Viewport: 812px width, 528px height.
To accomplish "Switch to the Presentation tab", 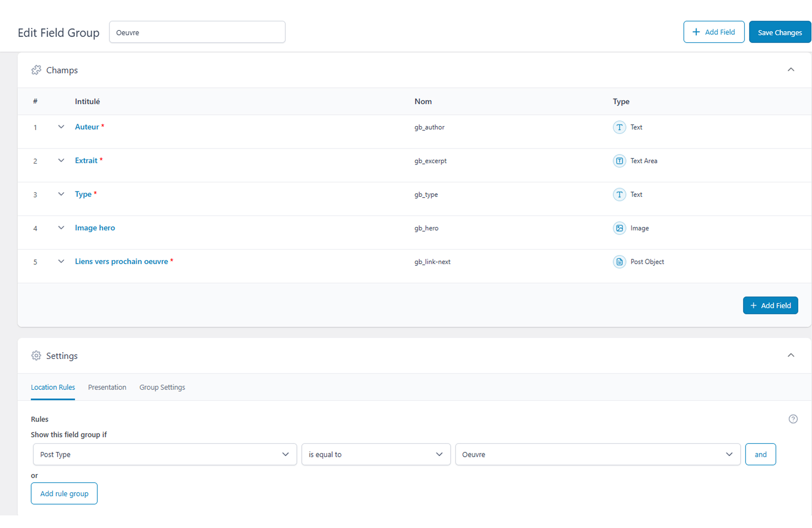I will tap(107, 387).
